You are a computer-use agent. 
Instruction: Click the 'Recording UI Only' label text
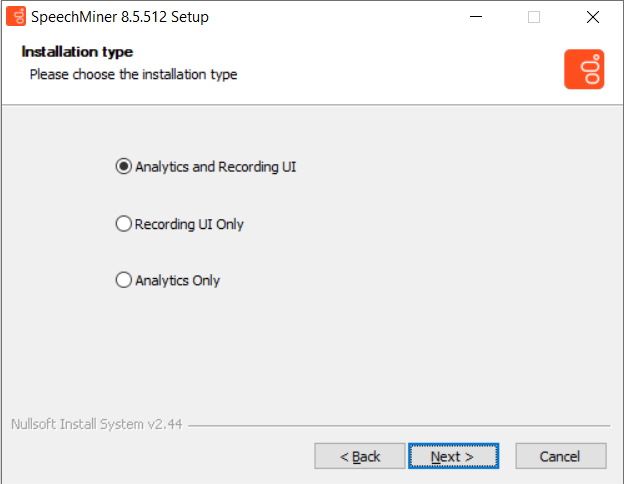pyautogui.click(x=189, y=224)
